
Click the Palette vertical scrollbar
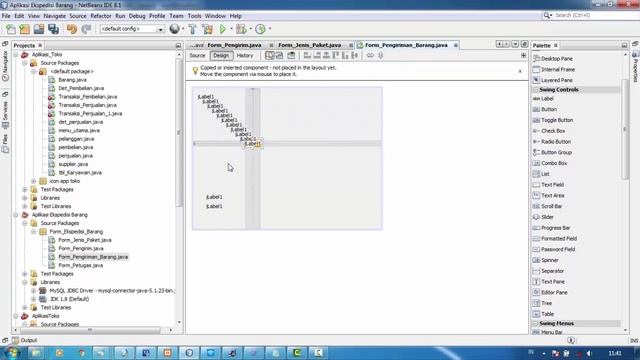[625, 129]
